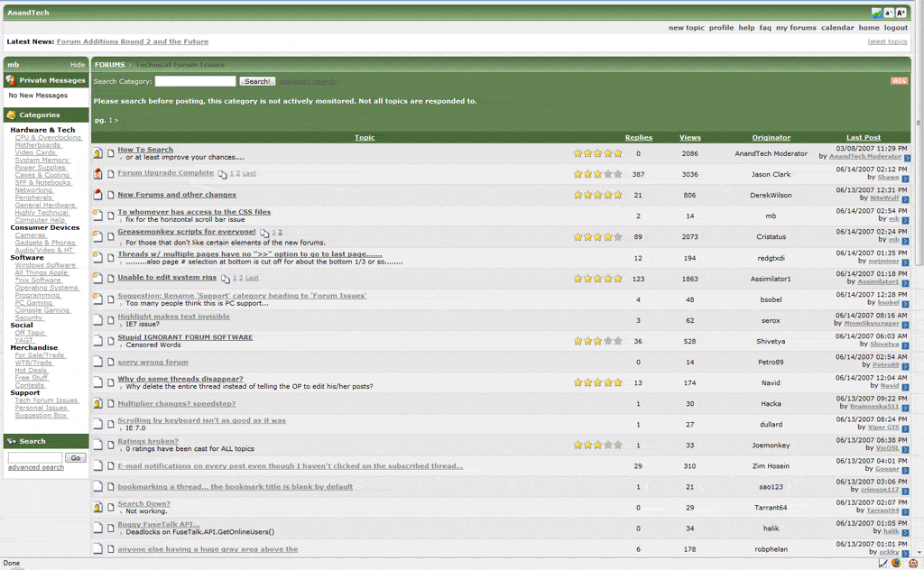924x570 pixels.
Task: Go to last post arrow by mrjminer
Action: click(x=905, y=262)
